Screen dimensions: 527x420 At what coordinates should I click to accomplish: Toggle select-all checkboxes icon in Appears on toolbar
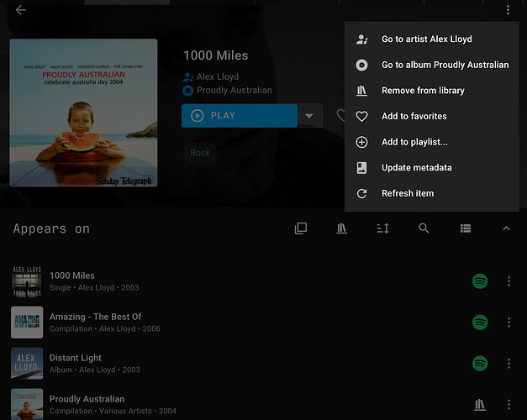(x=300, y=228)
